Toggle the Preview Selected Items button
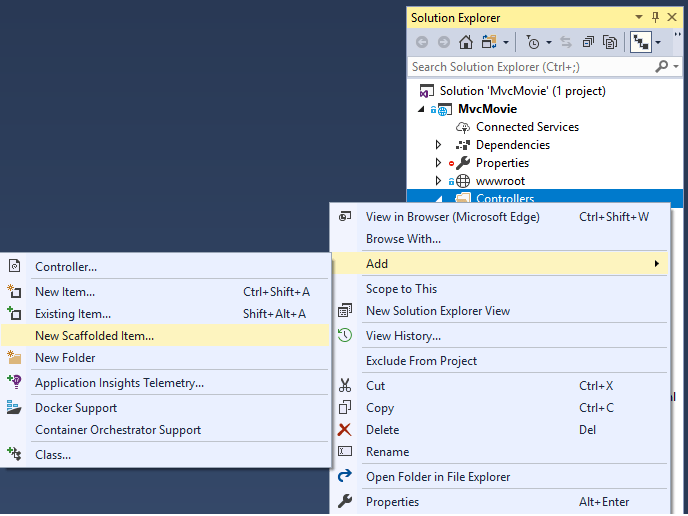This screenshot has width=688, height=516. 640,42
